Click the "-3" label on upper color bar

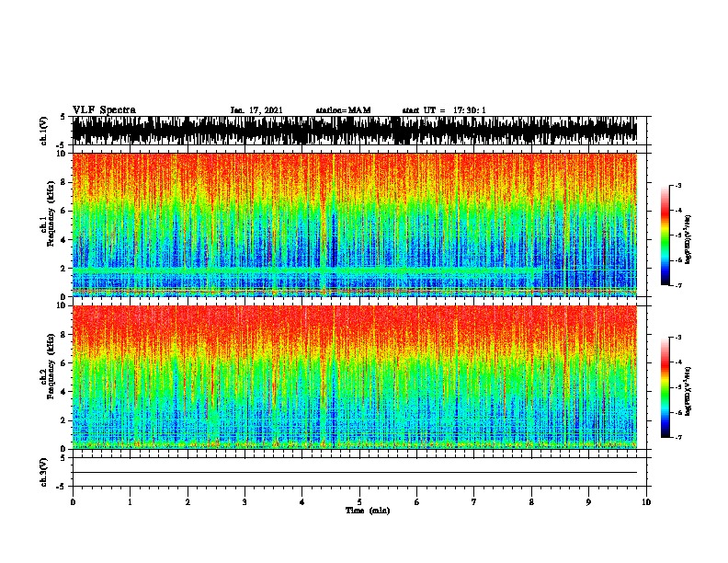point(678,185)
